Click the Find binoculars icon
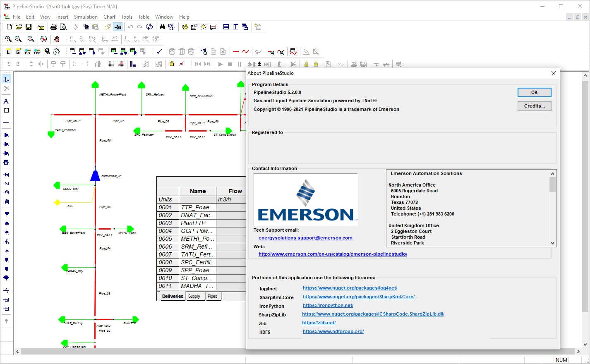The height and width of the screenshot is (364, 590). pyautogui.click(x=162, y=27)
